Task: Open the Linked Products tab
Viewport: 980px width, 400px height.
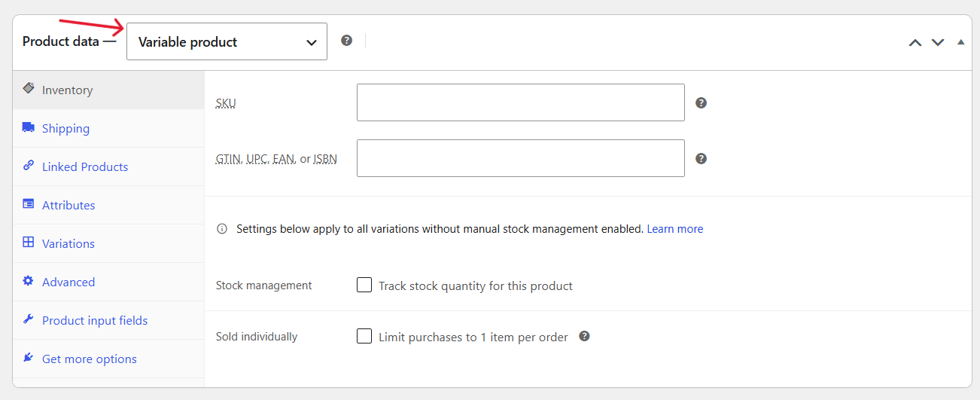Action: [x=108, y=166]
